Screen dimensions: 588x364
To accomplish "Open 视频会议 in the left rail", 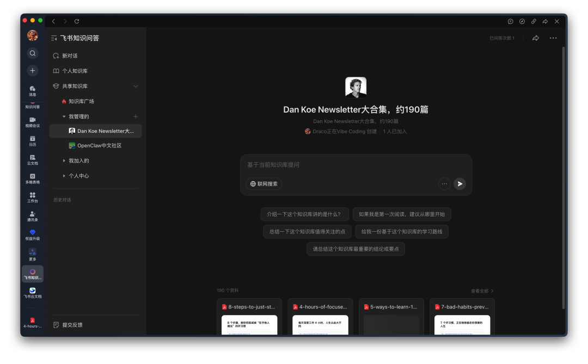I will 33,122.
